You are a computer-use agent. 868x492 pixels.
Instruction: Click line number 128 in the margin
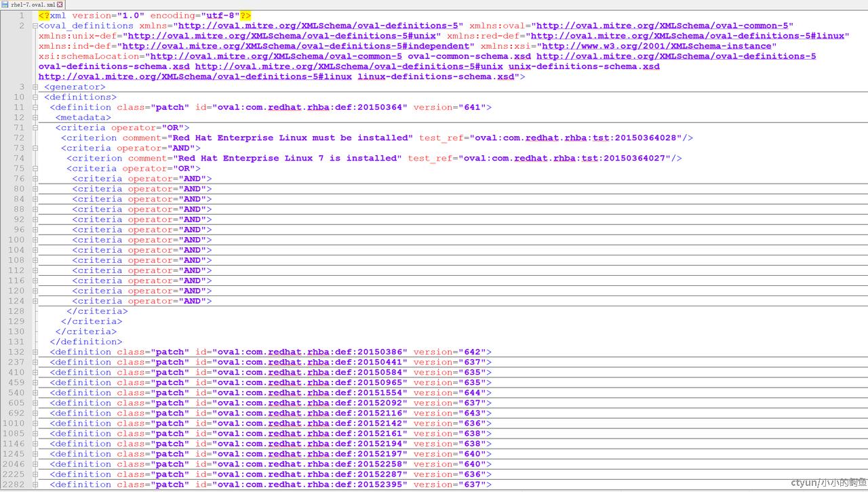click(16, 311)
